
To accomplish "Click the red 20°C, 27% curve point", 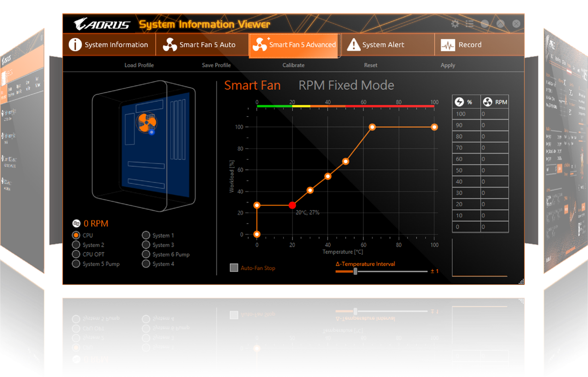I will pos(293,205).
